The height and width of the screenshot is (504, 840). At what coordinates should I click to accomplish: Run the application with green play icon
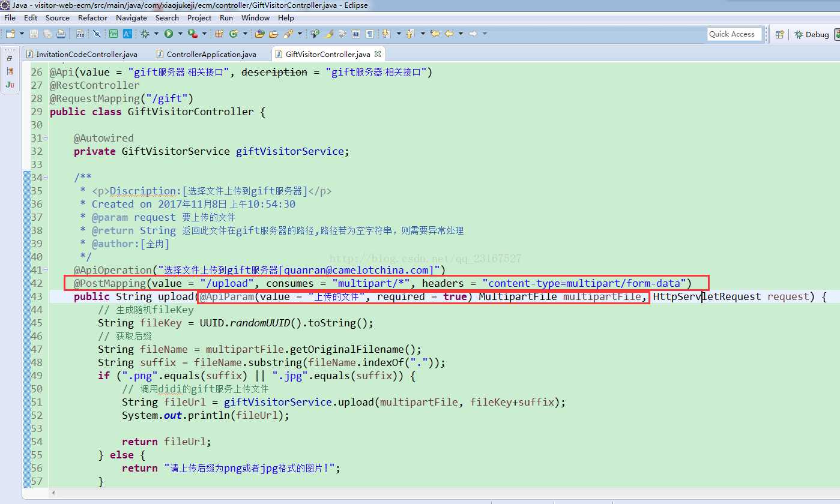169,34
